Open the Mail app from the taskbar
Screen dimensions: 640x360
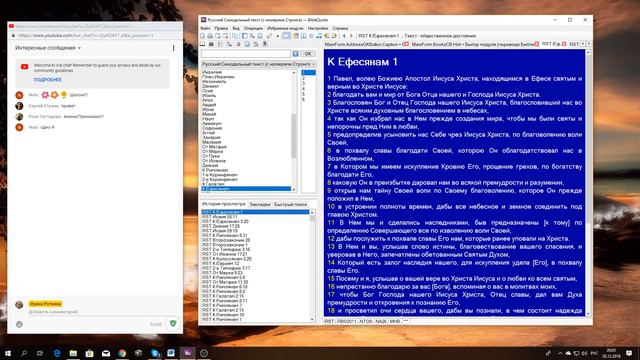pos(106,353)
